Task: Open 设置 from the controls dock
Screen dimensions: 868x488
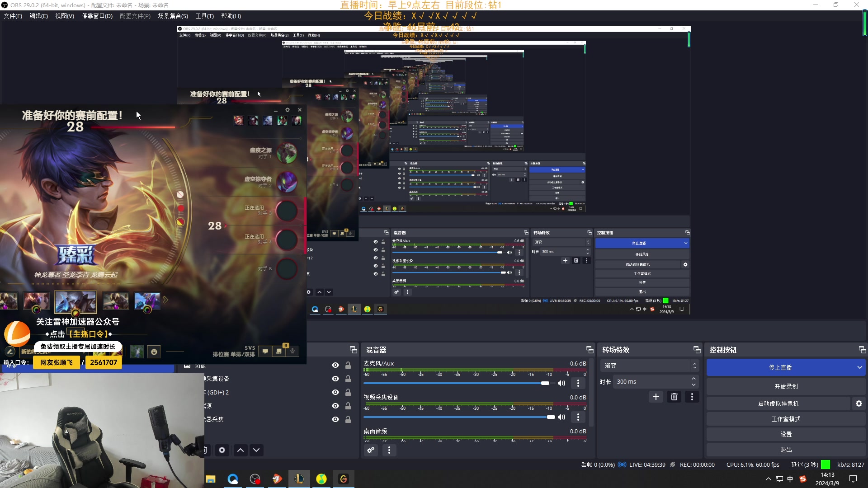Action: 786,434
